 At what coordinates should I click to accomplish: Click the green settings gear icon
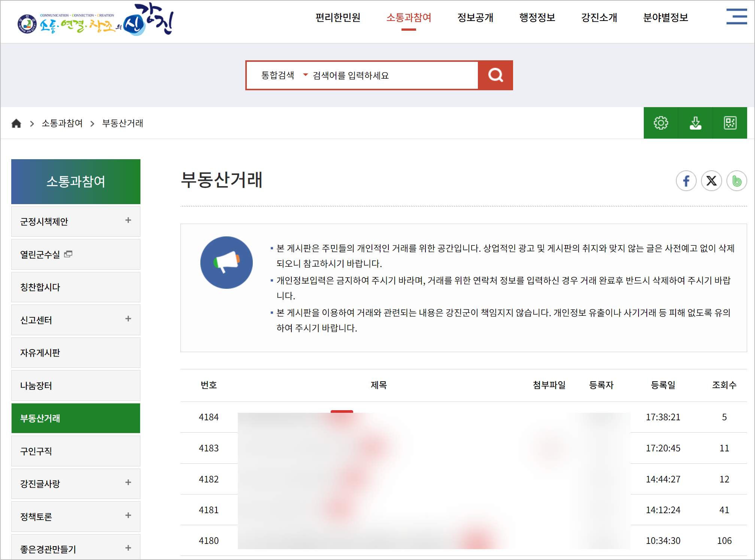pyautogui.click(x=661, y=123)
